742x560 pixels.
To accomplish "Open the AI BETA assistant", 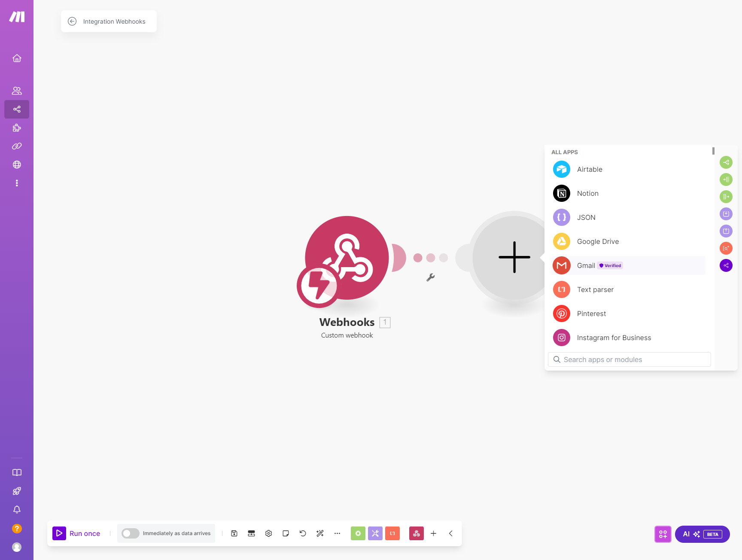I will 702,534.
